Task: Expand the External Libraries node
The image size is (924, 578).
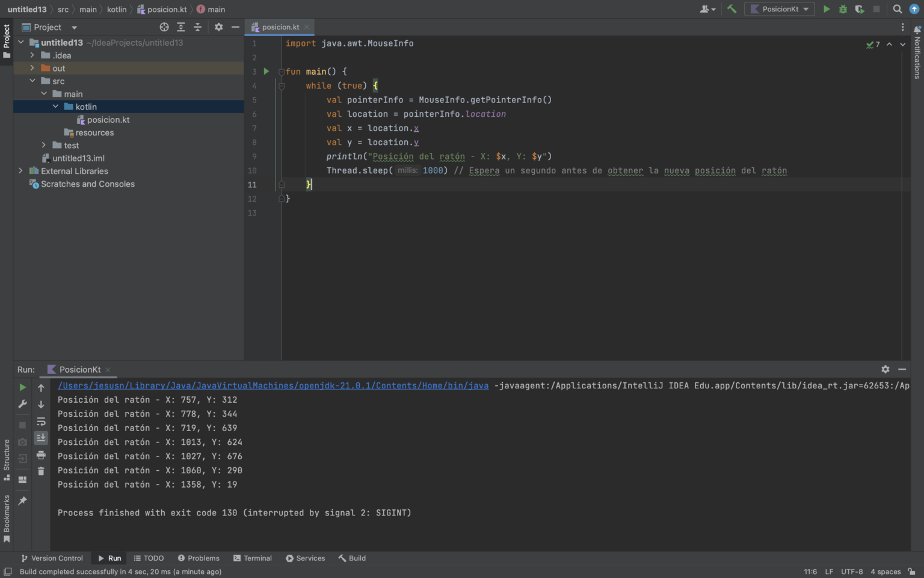Action: point(21,171)
